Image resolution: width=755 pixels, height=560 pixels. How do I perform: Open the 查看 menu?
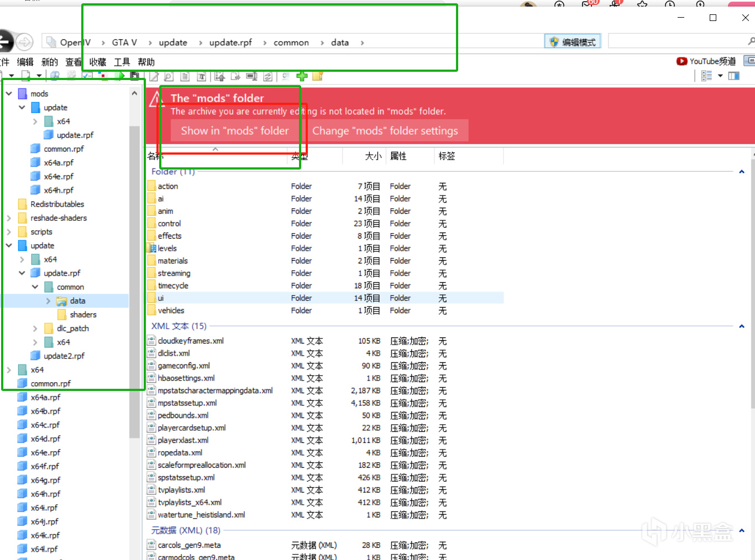tap(74, 62)
